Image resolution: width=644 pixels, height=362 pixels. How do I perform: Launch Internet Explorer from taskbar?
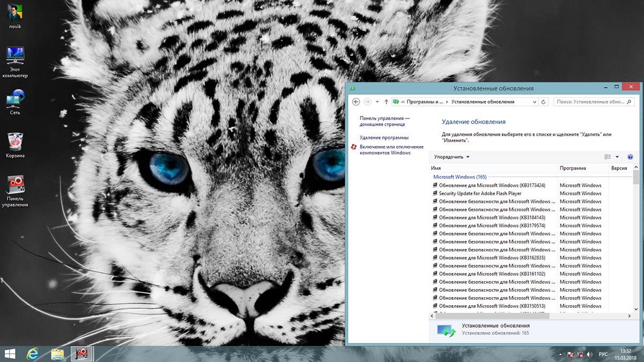tap(33, 353)
